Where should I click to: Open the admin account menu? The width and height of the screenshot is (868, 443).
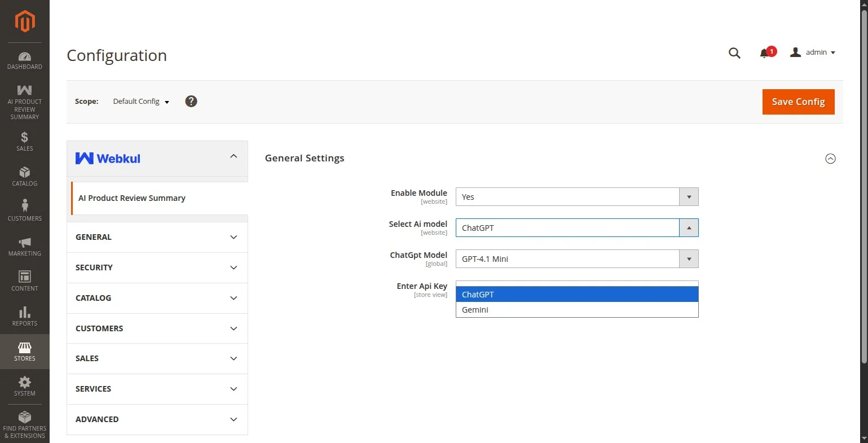(813, 52)
